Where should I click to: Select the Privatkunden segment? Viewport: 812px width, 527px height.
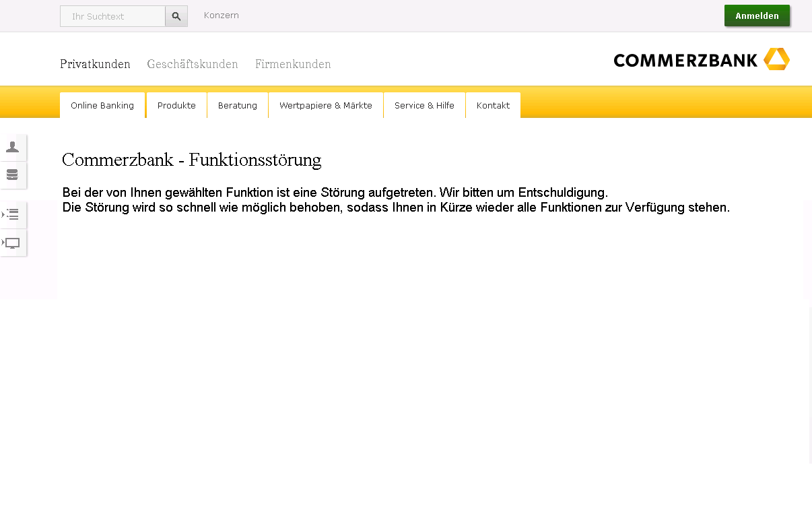(95, 64)
